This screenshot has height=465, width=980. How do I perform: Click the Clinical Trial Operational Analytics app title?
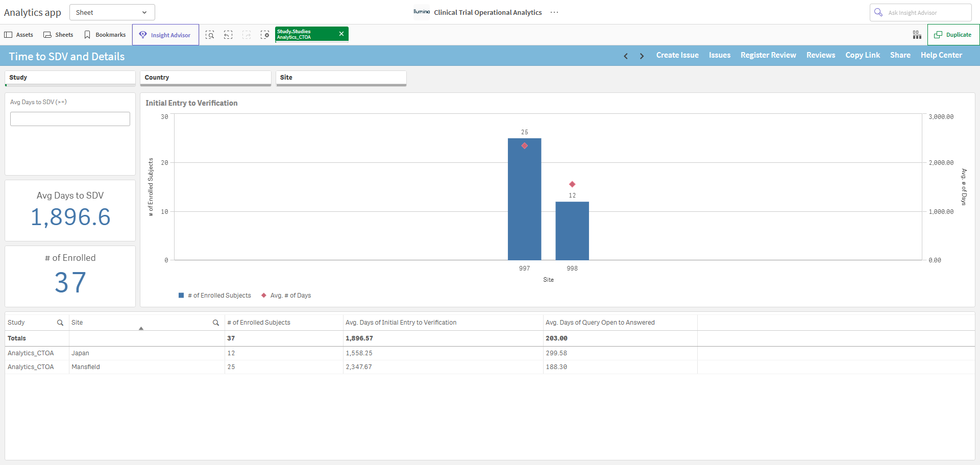pos(488,12)
